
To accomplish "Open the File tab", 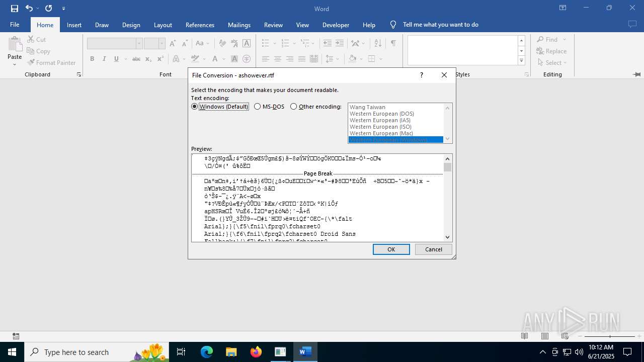I will (x=15, y=25).
